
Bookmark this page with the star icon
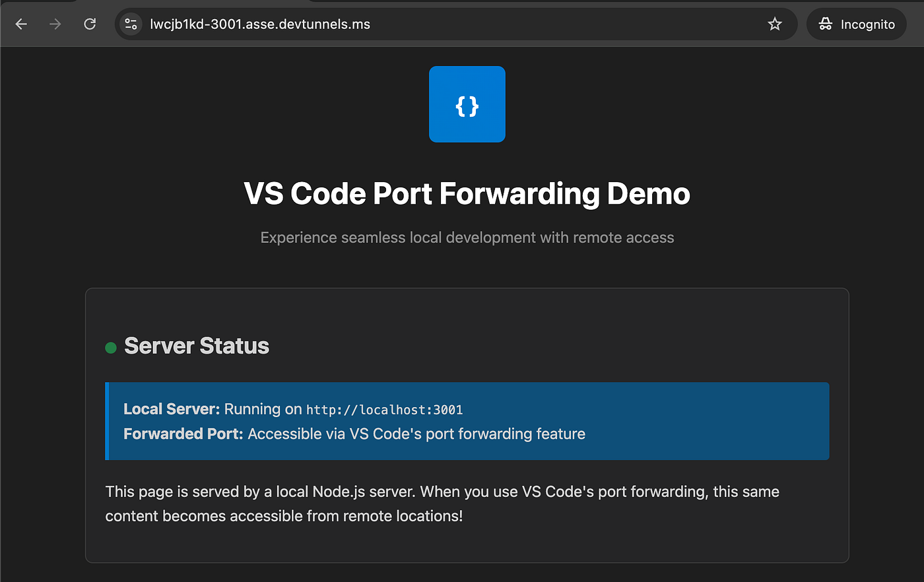(775, 24)
